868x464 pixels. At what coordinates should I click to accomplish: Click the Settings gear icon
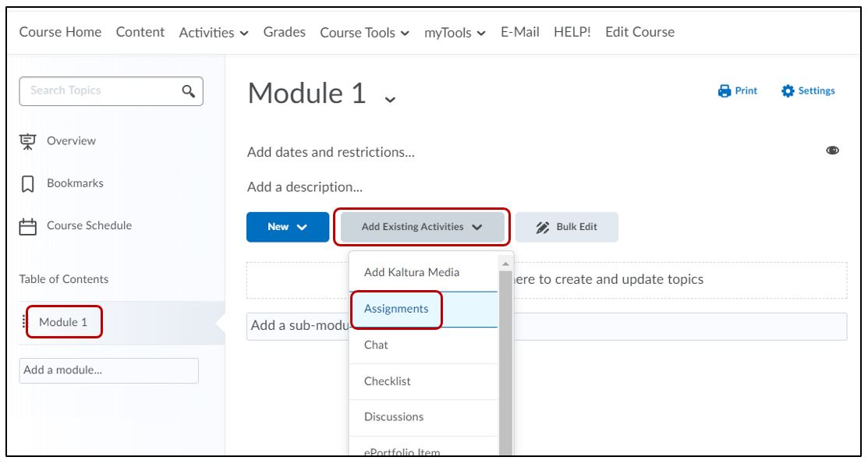[788, 91]
